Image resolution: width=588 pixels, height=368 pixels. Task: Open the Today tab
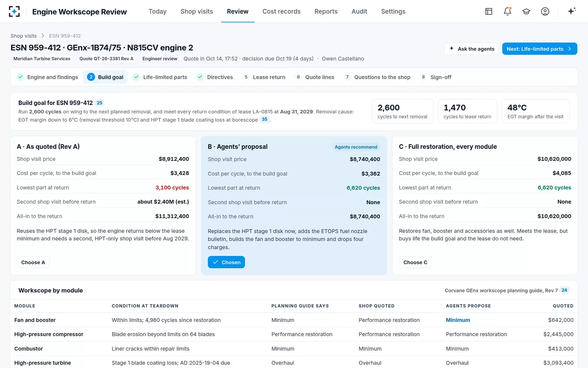[x=158, y=11]
